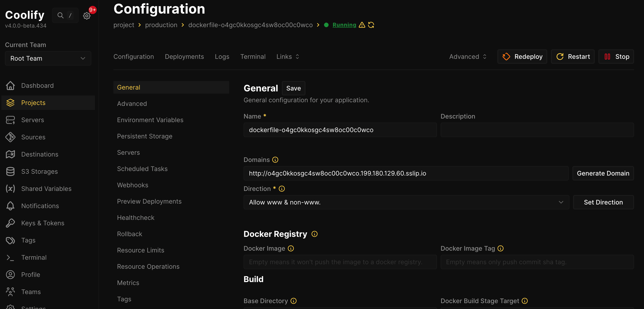Open Destinations in the sidebar
Viewport: 644px width, 309px height.
(x=40, y=154)
